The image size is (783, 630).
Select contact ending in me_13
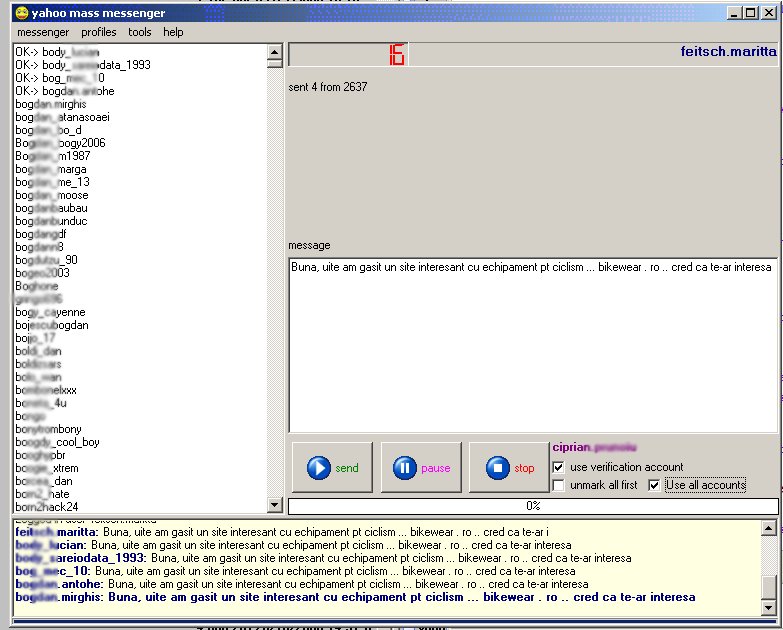pyautogui.click(x=52, y=182)
